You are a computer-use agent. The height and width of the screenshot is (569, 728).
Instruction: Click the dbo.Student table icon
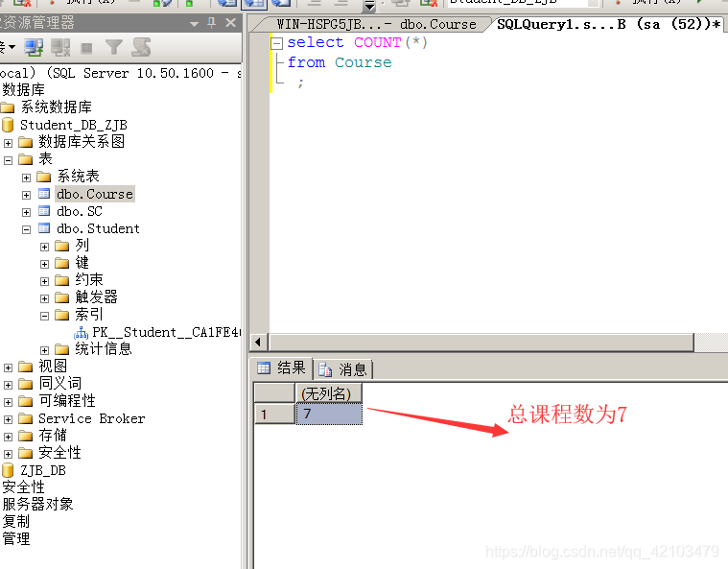pos(44,228)
